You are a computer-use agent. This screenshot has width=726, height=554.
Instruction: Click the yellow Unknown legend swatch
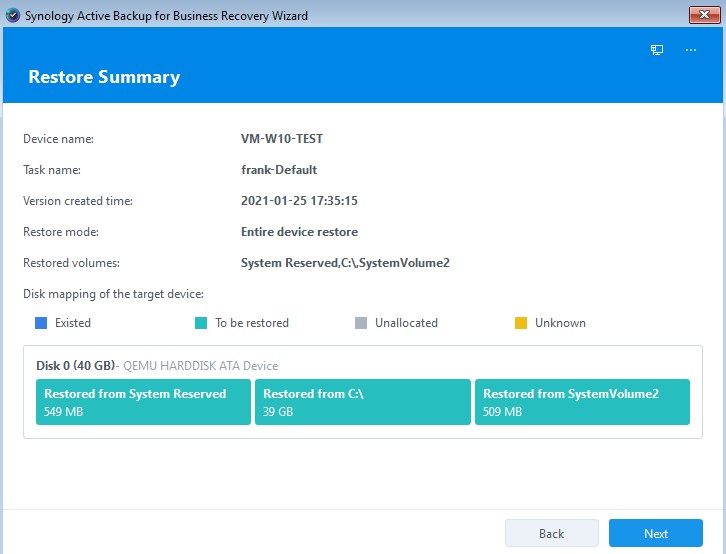tap(521, 323)
